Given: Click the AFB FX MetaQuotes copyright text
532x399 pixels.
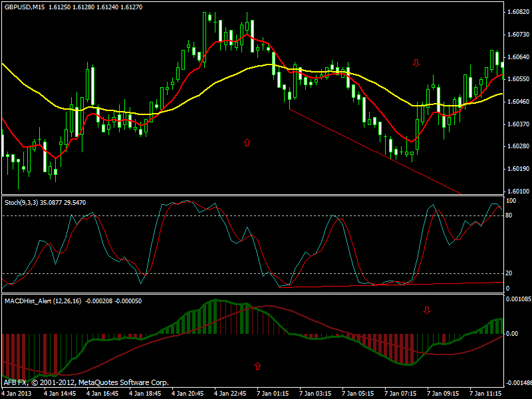Looking at the screenshot, I should (86, 382).
